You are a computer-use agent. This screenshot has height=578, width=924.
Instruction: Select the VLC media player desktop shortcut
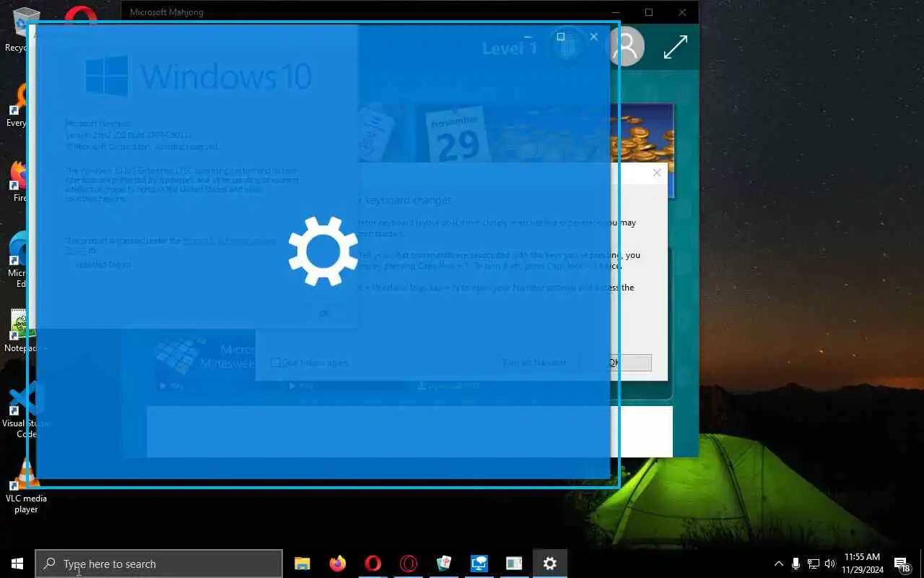point(26,486)
